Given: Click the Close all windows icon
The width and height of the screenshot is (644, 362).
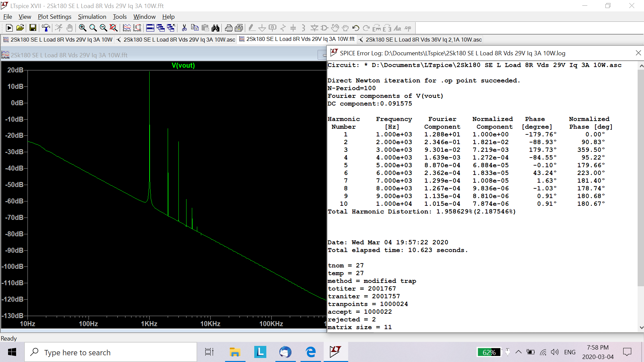Looking at the screenshot, I should pos(171,28).
